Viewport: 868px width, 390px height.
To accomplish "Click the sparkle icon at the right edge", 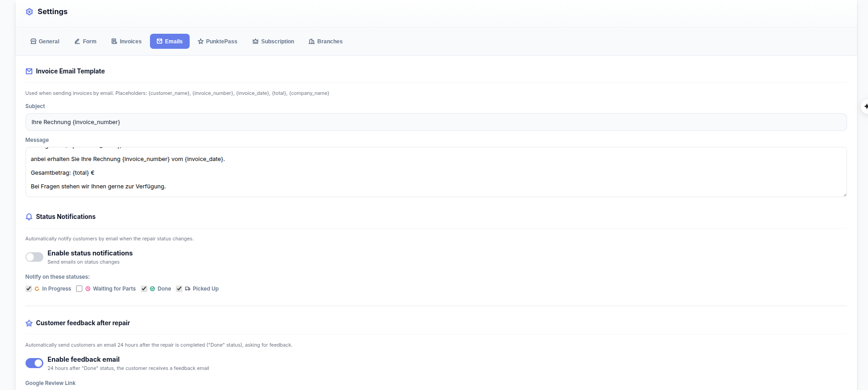I will click(865, 106).
